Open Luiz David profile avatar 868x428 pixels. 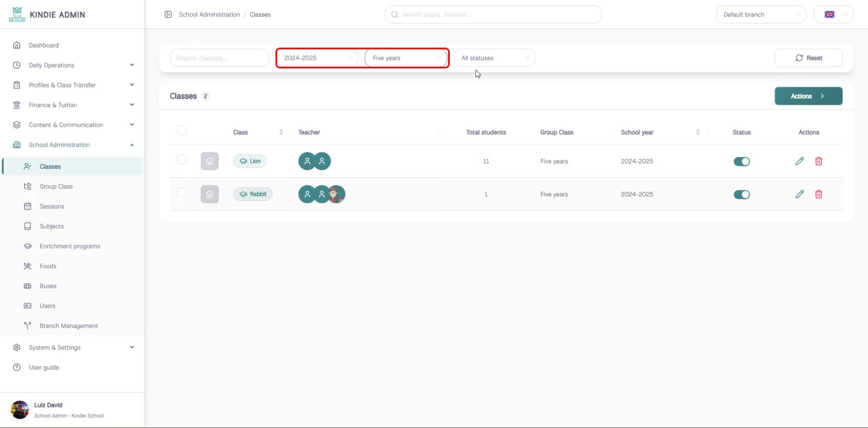tap(20, 410)
